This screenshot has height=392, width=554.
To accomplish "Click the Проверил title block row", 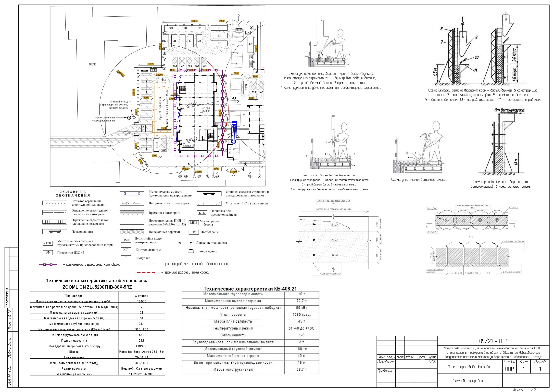I will pyautogui.click(x=385, y=371).
